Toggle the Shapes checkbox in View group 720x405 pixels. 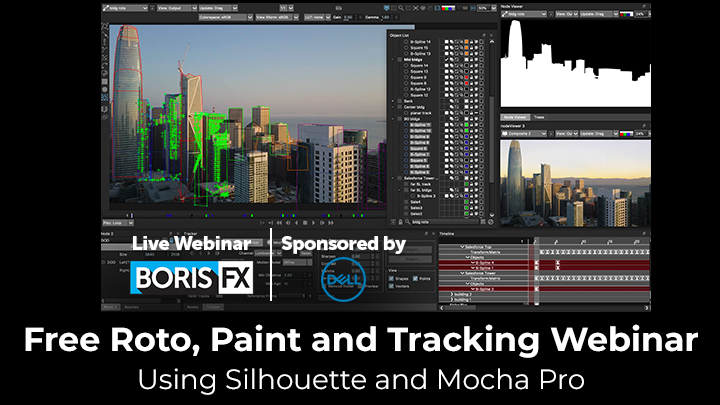click(x=391, y=279)
